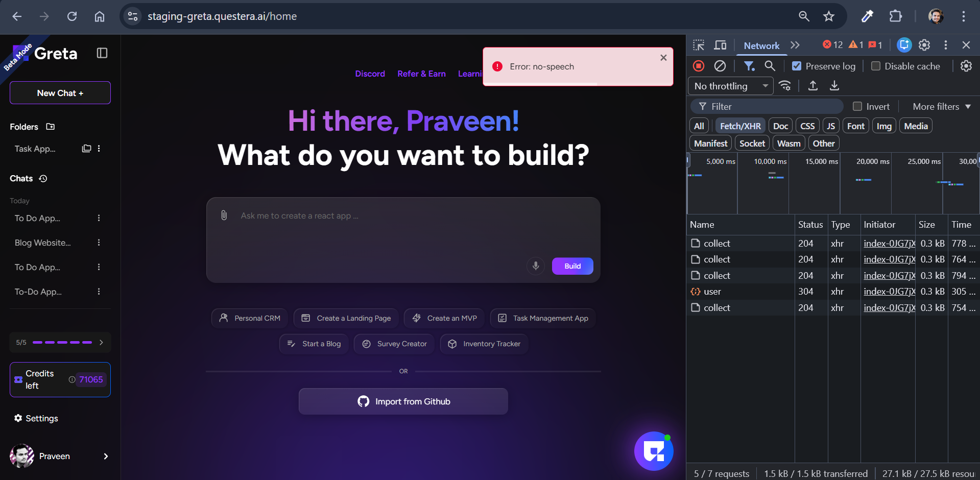
Task: Toggle the CSS request filter
Action: click(807, 126)
